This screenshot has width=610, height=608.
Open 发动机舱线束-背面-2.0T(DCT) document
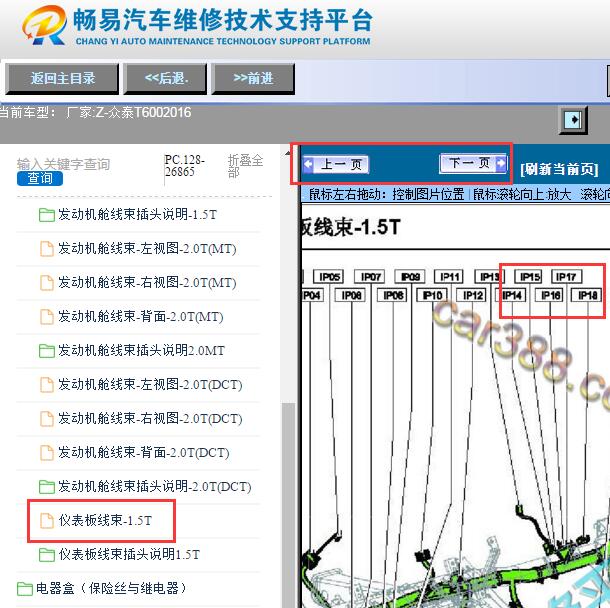point(144,453)
